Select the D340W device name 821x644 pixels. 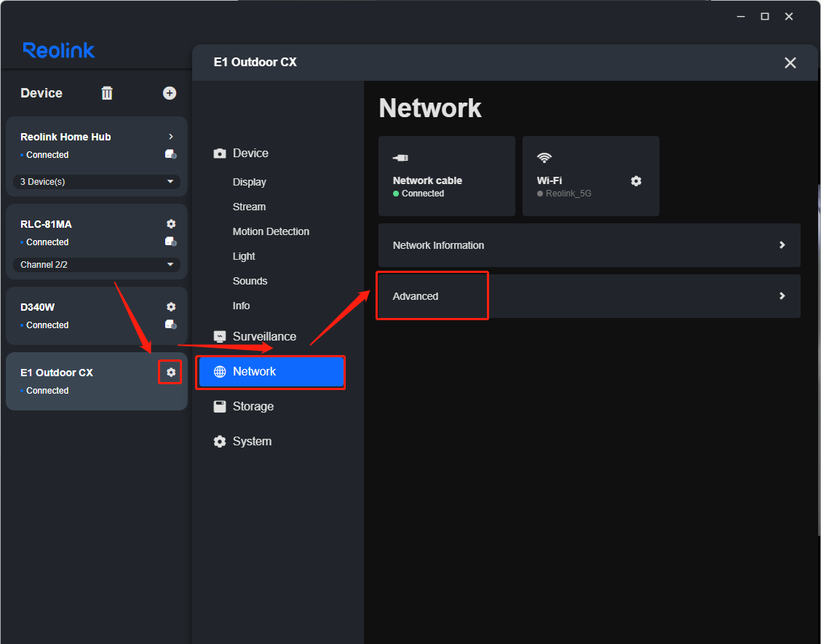click(x=37, y=307)
